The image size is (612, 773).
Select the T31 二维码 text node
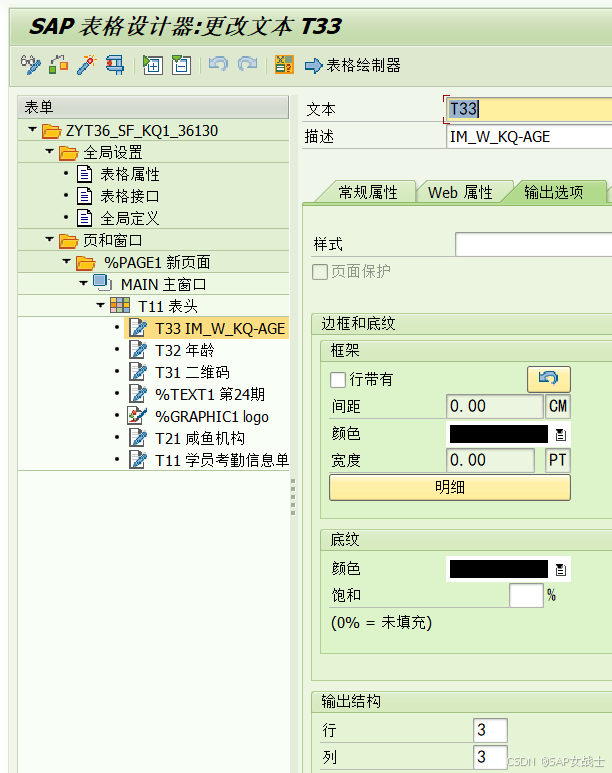click(x=192, y=372)
